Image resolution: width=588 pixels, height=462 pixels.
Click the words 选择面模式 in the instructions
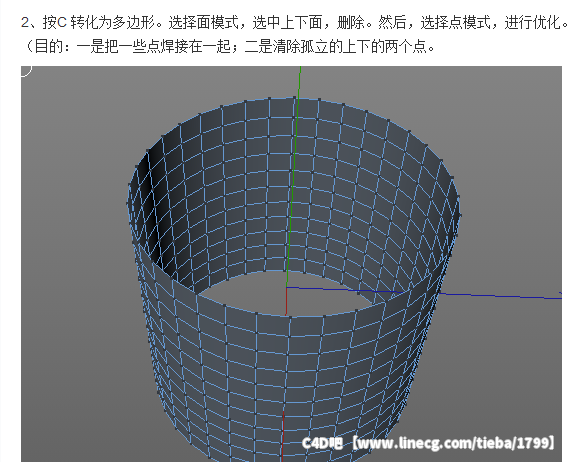pyautogui.click(x=203, y=22)
